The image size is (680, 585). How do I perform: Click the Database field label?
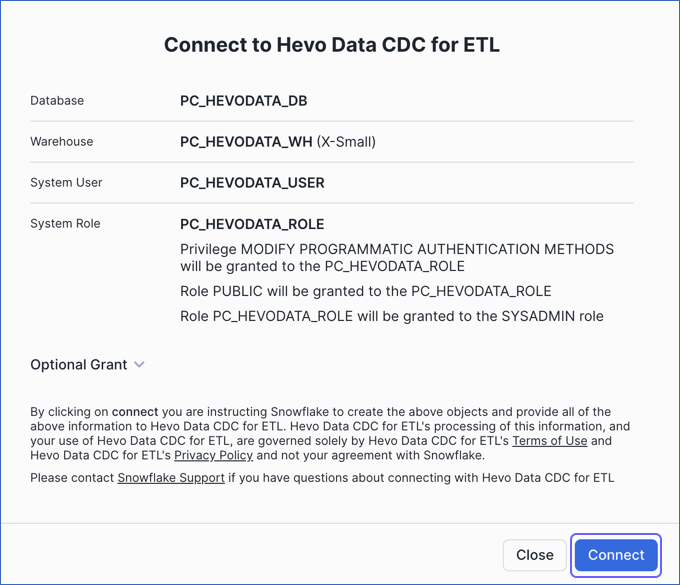[x=57, y=101]
